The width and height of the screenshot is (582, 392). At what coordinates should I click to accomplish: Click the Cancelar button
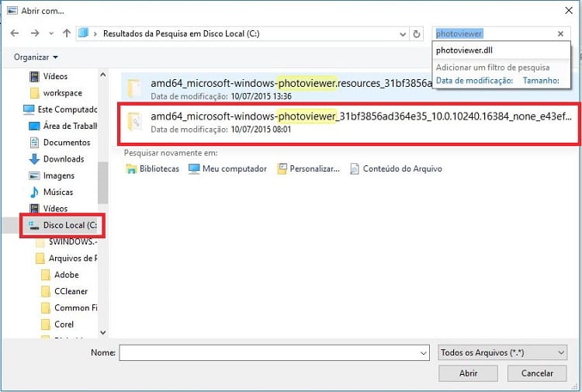537,373
